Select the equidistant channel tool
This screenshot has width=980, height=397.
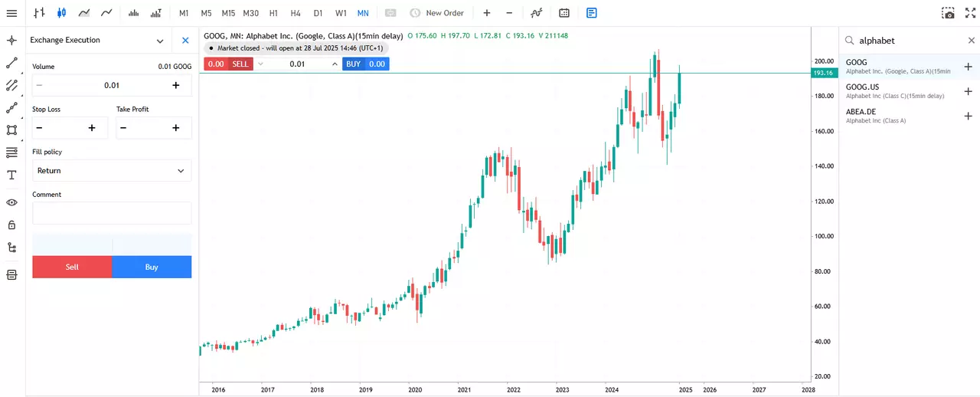coord(11,85)
